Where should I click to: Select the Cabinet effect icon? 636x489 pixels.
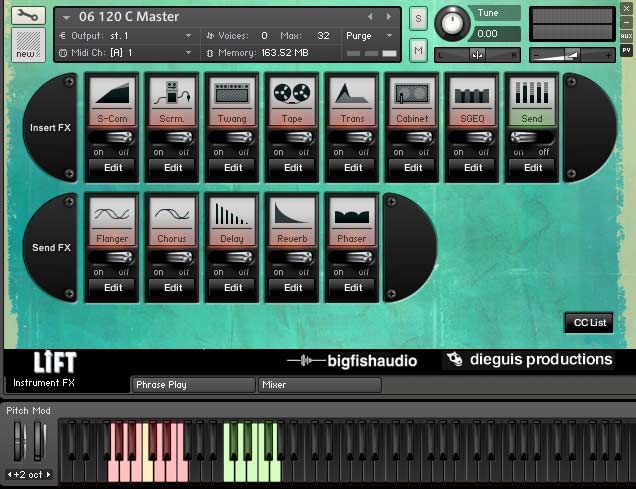tap(412, 93)
